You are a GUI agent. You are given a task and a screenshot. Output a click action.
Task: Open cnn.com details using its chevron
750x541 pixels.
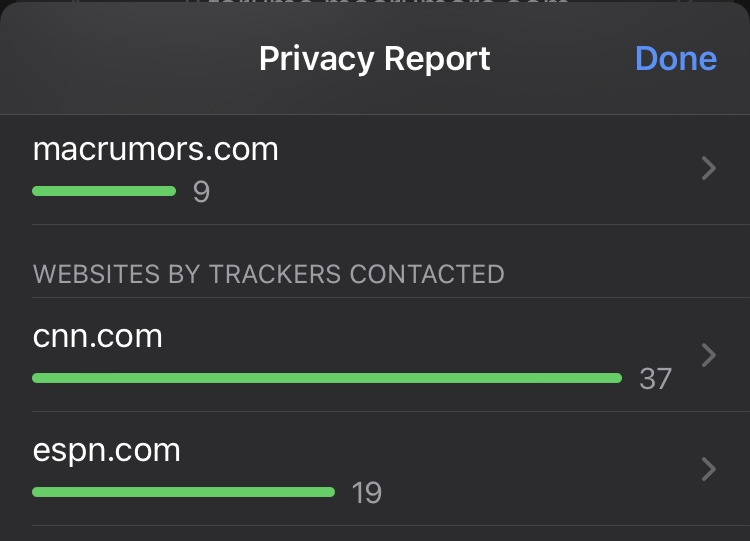[709, 355]
